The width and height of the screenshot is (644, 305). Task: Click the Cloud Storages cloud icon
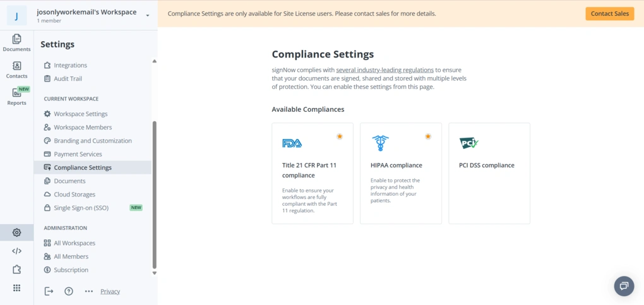(47, 194)
